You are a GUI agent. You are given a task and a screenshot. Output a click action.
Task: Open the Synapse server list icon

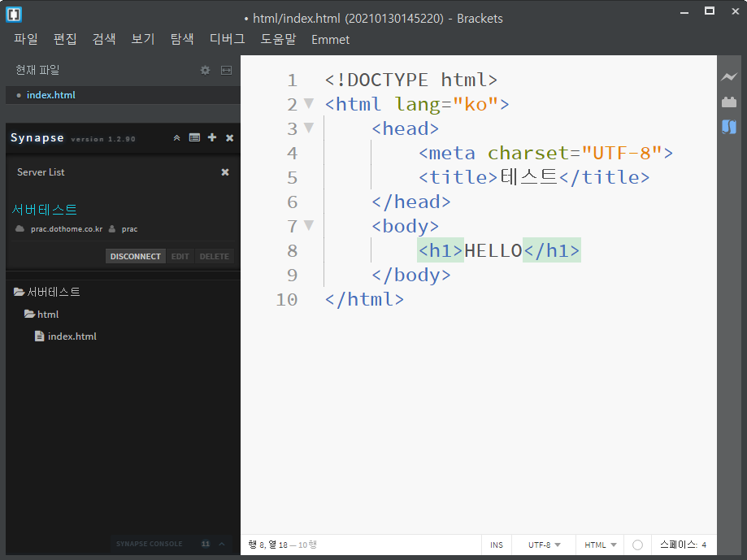[x=194, y=137]
